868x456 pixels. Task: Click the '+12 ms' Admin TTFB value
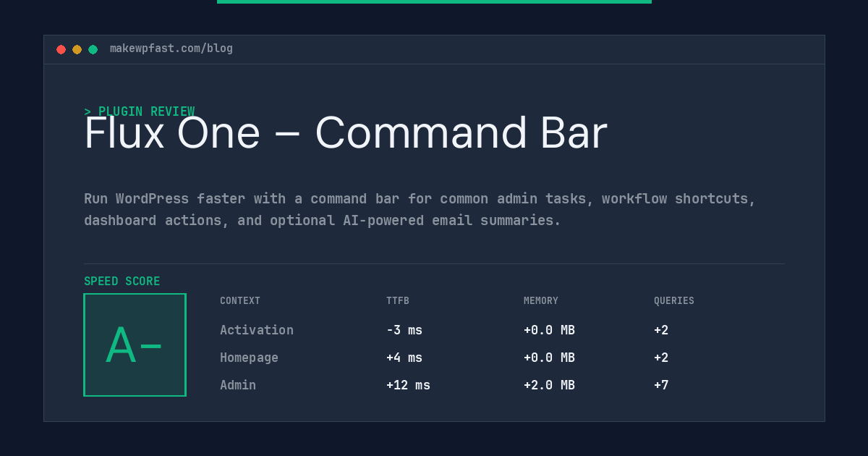tap(408, 385)
